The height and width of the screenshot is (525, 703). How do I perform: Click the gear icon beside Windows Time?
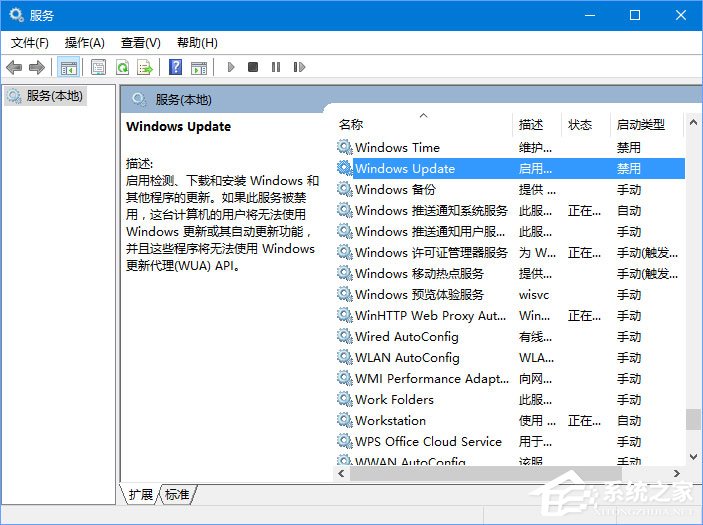[344, 147]
